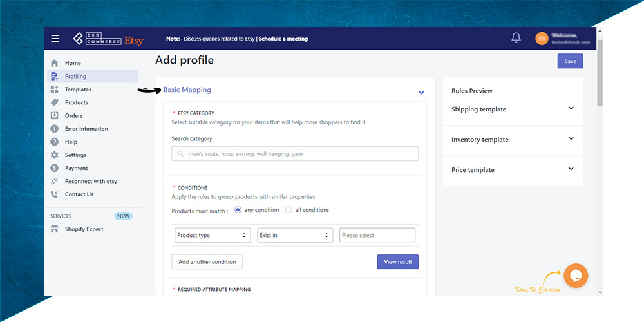Click the Schedule a meeting link
The width and height of the screenshot is (644, 322).
(283, 39)
